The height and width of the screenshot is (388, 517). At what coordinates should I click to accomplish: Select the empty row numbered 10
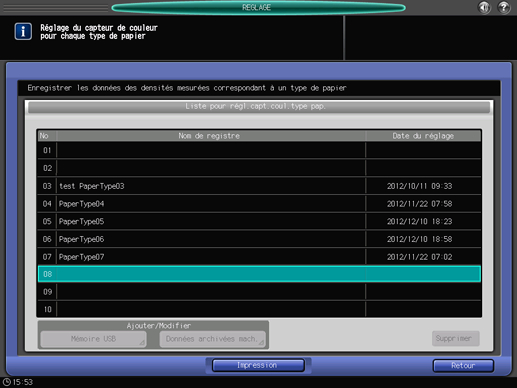(259, 309)
